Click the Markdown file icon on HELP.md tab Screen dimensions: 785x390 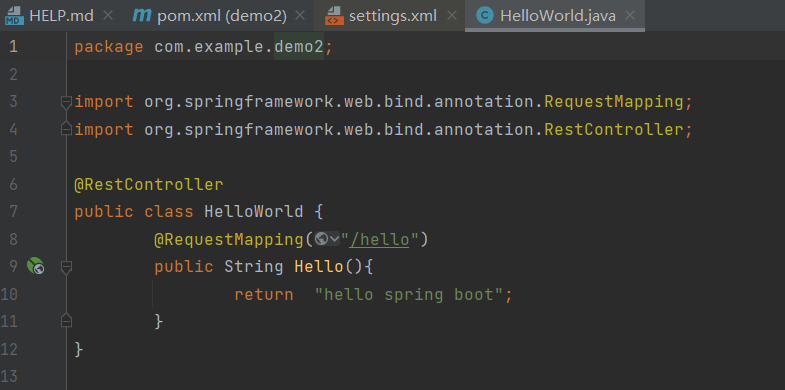[15, 16]
